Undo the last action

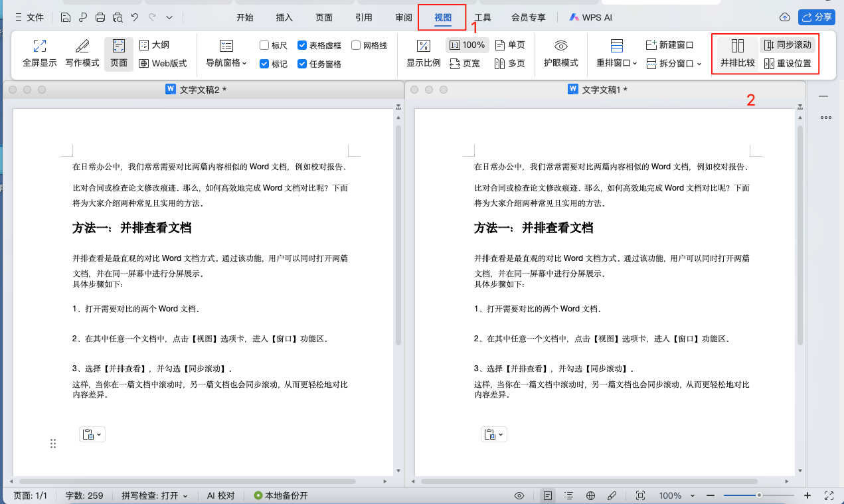[135, 17]
